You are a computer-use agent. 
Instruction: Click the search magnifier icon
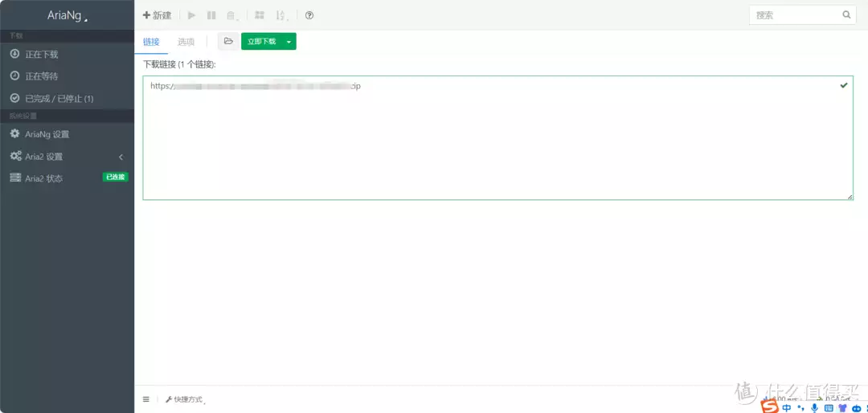click(x=846, y=15)
